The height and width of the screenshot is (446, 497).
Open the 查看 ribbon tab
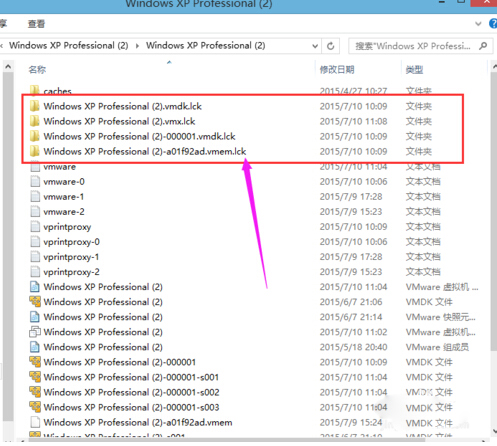pos(36,24)
